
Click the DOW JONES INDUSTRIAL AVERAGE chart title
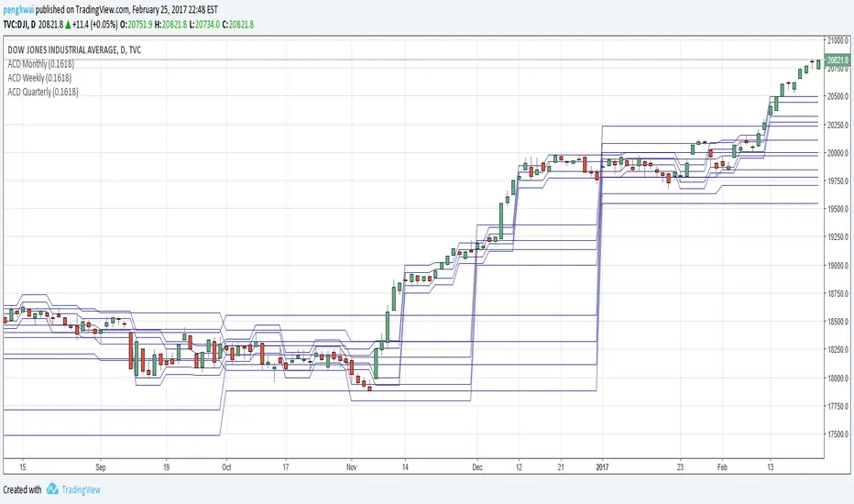coord(74,49)
